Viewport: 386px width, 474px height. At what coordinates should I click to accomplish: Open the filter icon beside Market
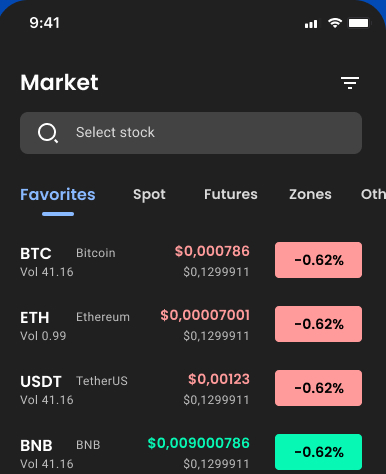(x=350, y=83)
